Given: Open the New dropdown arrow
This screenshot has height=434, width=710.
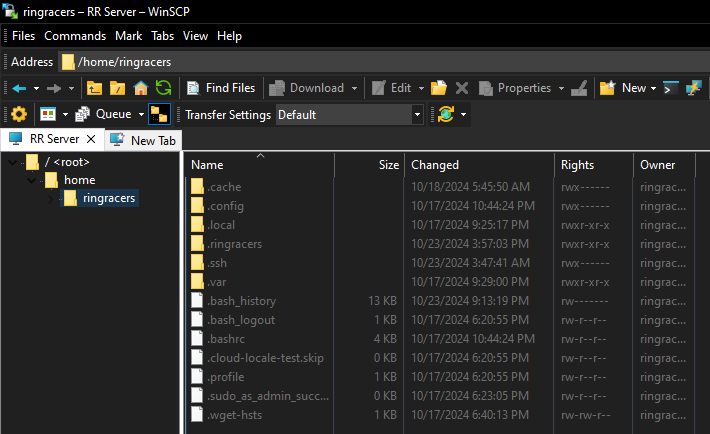Looking at the screenshot, I should [653, 88].
